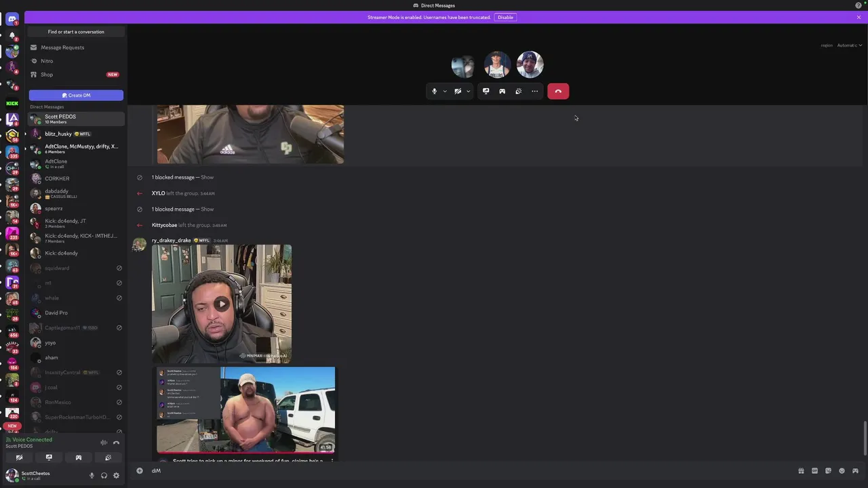Click the first participant avatar in call
This screenshot has height=488, width=868.
(x=464, y=65)
